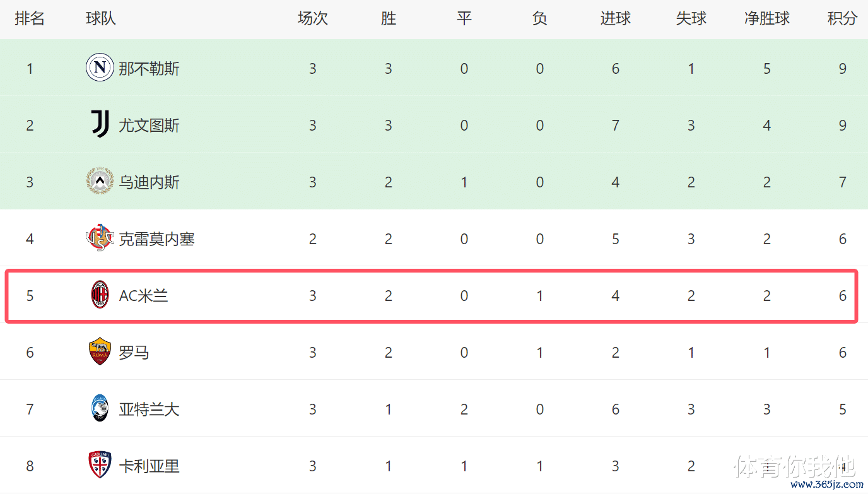The width and height of the screenshot is (868, 494).
Task: Open the 尤文图斯 team link
Action: [149, 125]
